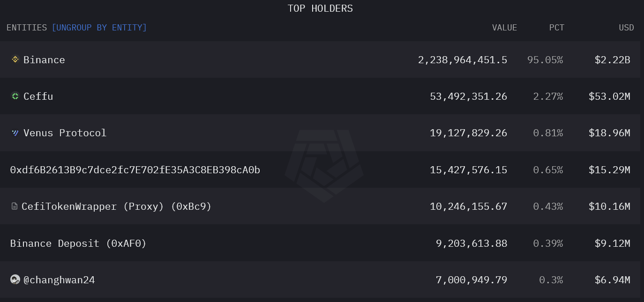Open the Ceffu holder entry
644x302 pixels.
click(x=38, y=96)
